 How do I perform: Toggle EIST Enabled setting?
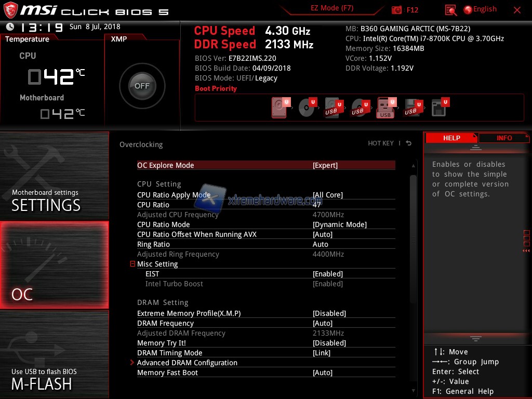coord(327,274)
